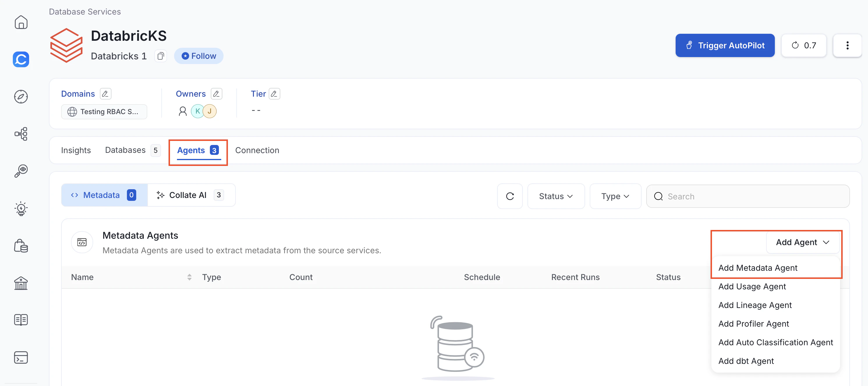This screenshot has width=868, height=386.
Task: Open the Observability magnifier-eye icon
Action: click(x=21, y=171)
